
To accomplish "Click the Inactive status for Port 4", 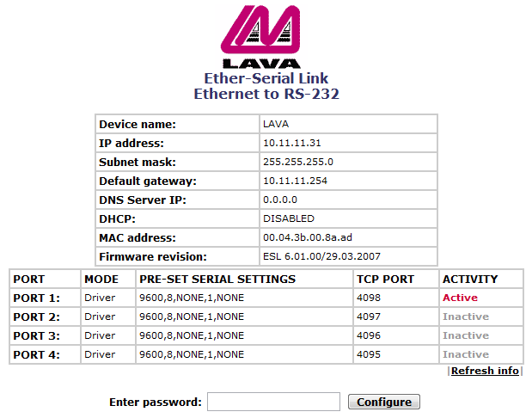I will pyautogui.click(x=466, y=354).
